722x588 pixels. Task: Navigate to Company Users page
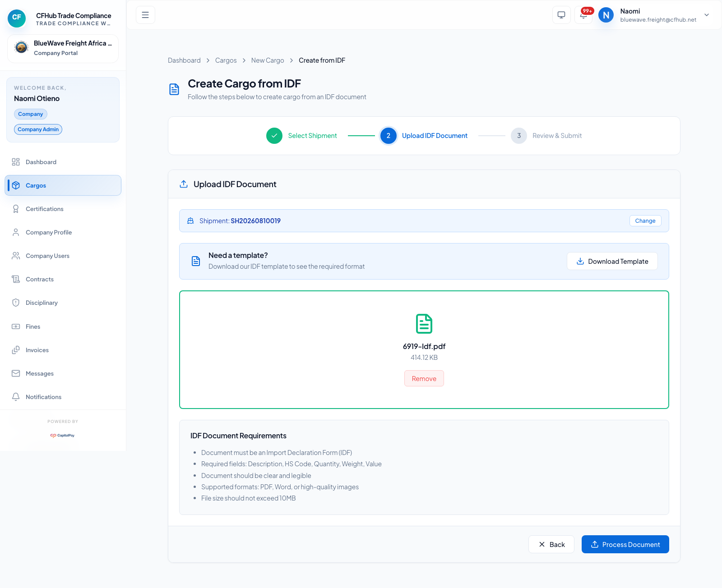click(47, 256)
